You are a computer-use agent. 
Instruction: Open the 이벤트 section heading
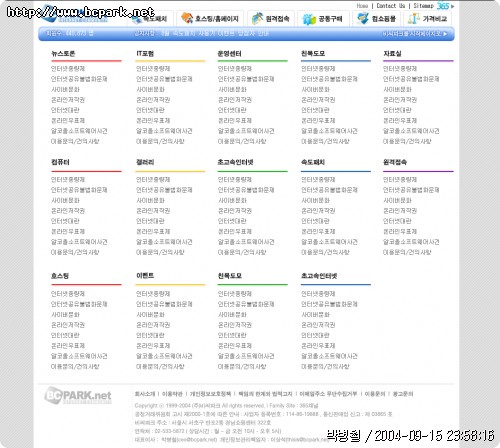[x=145, y=276]
